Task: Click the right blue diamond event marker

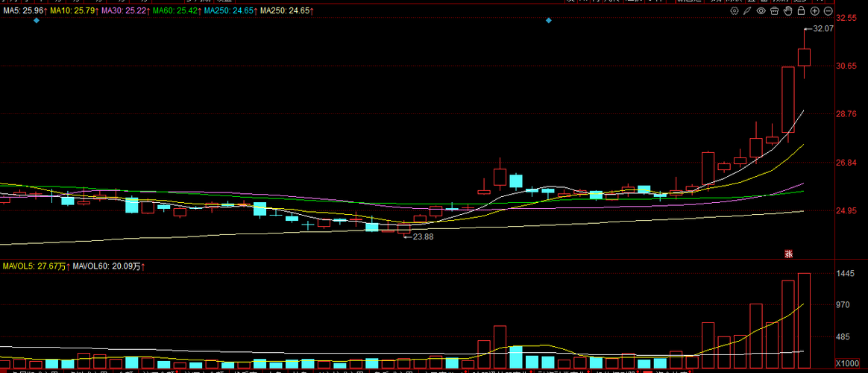Action: click(549, 20)
